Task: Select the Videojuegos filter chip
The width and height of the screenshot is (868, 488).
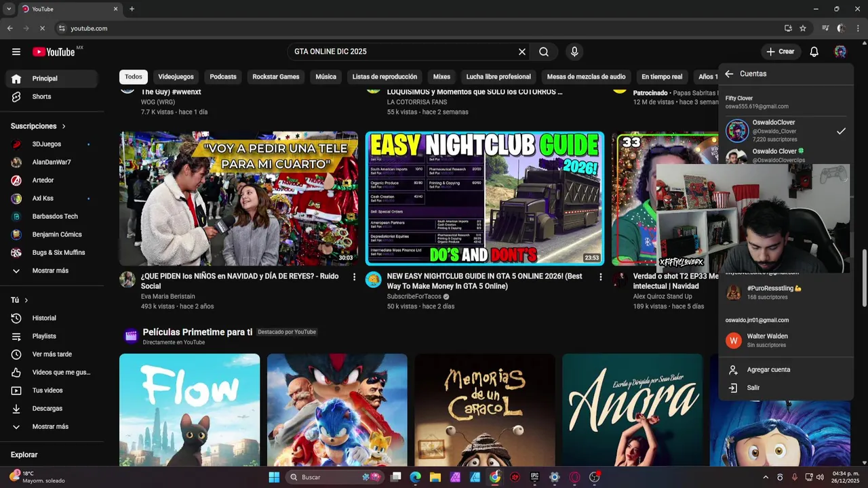Action: [176, 77]
